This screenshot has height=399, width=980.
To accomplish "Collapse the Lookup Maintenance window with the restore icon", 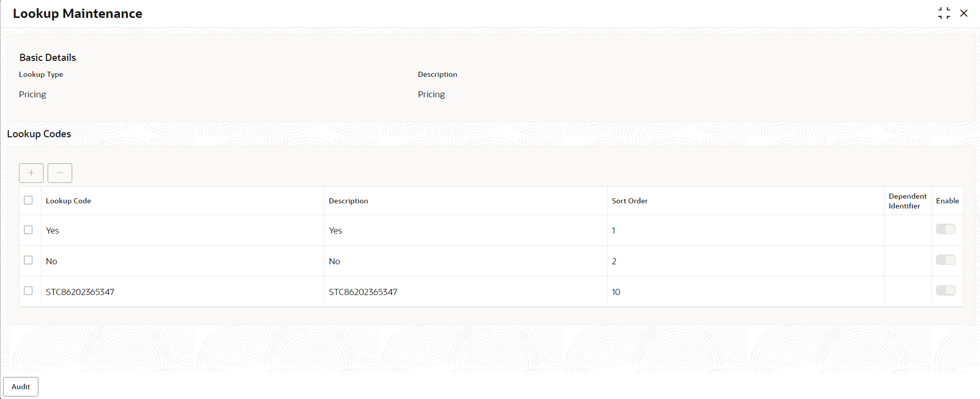I will [x=944, y=13].
